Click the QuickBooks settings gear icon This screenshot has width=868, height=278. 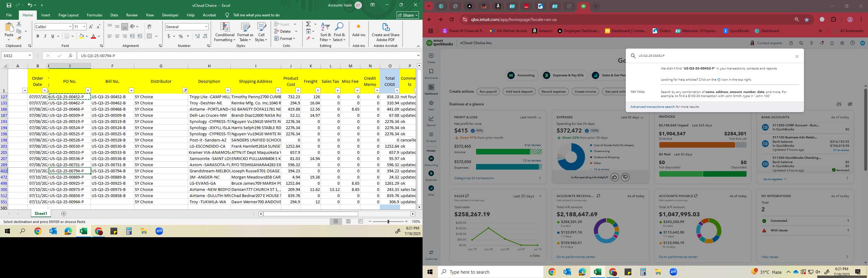pos(842,43)
